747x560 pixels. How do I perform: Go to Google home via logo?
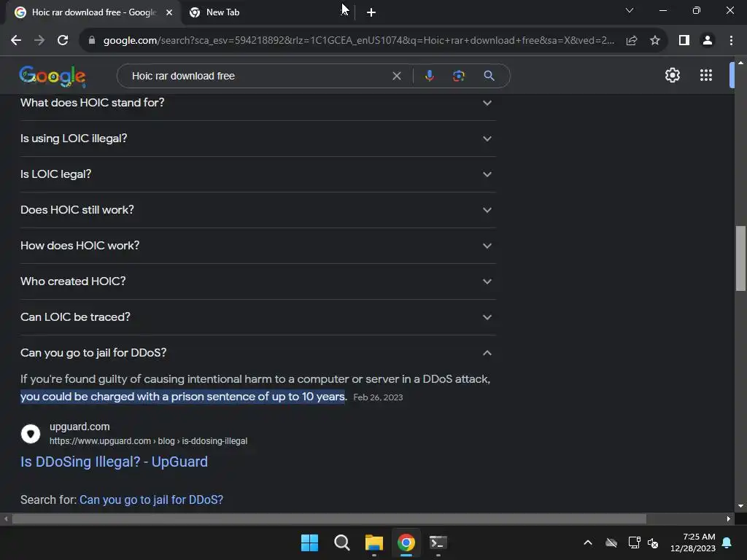pyautogui.click(x=53, y=76)
